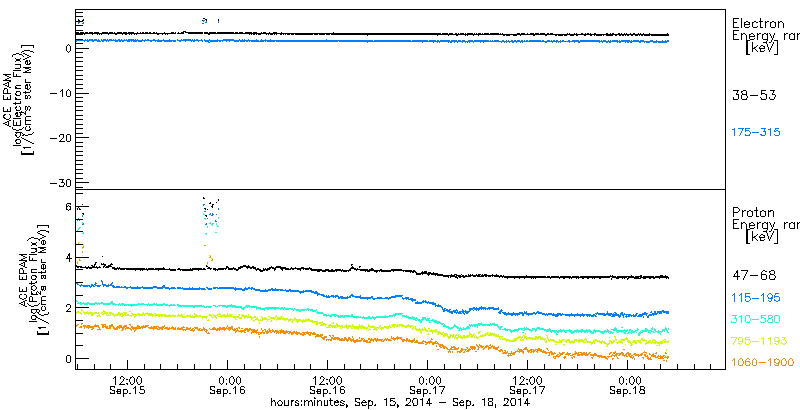Click the -30 tick on electron flux axis
800x410 pixels.
(x=60, y=183)
